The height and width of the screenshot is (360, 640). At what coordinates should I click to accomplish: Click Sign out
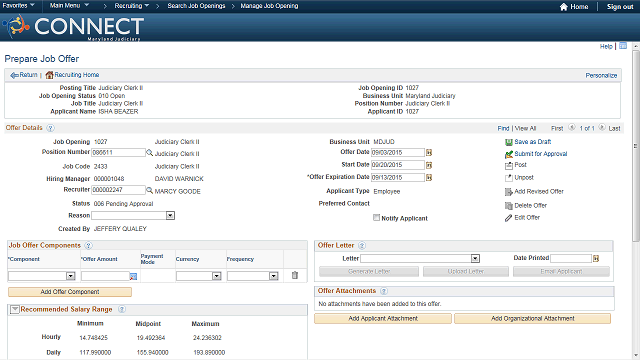coord(620,7)
